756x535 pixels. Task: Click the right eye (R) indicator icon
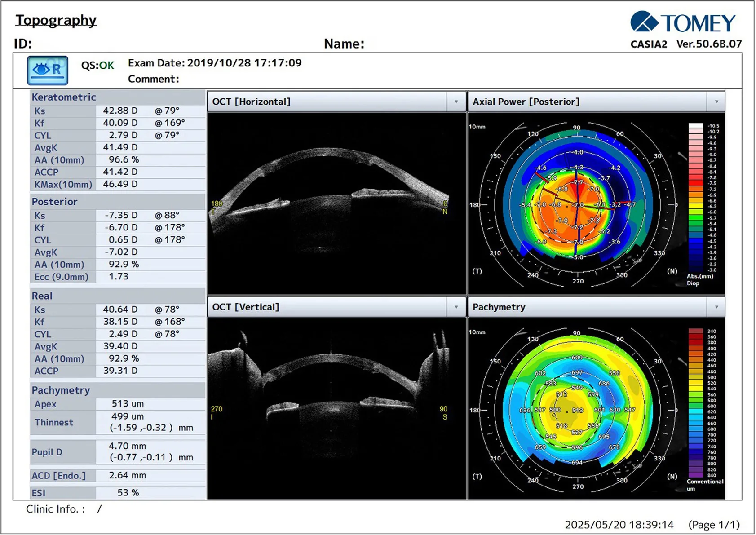pyautogui.click(x=48, y=71)
